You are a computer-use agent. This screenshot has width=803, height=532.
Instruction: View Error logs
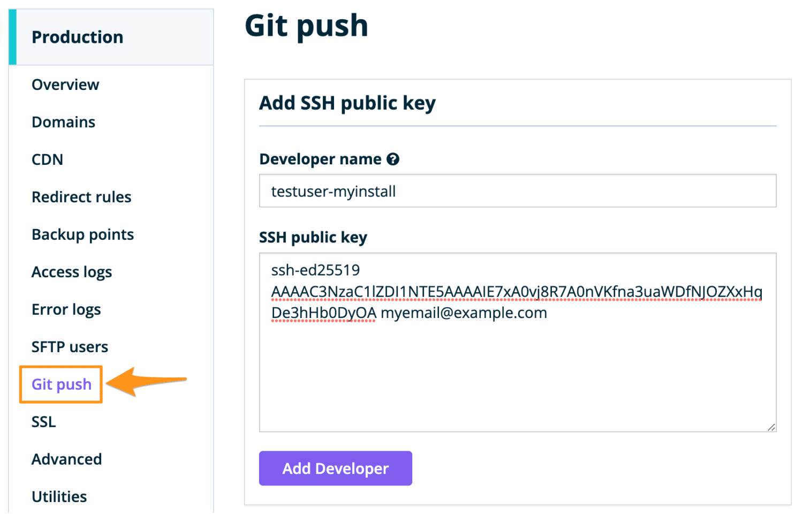[x=66, y=309]
